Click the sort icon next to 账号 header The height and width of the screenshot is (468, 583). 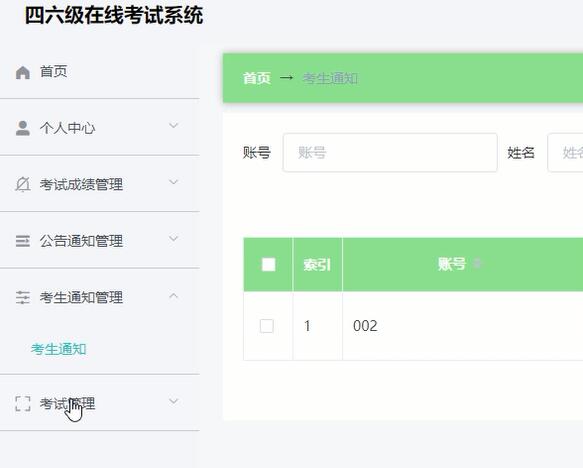tap(478, 264)
